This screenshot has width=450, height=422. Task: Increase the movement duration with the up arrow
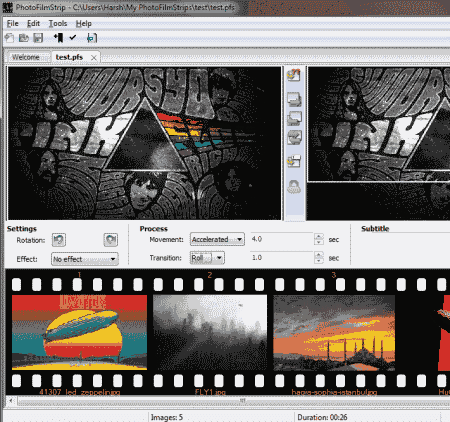(x=319, y=236)
